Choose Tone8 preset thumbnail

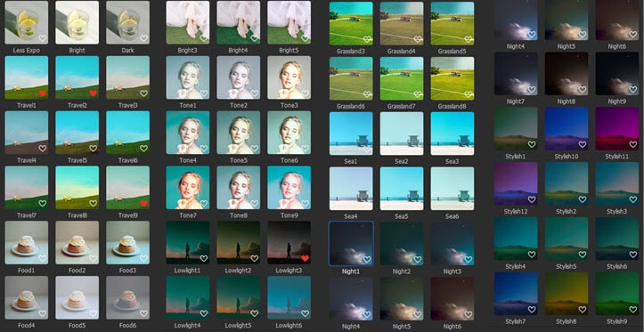238,188
